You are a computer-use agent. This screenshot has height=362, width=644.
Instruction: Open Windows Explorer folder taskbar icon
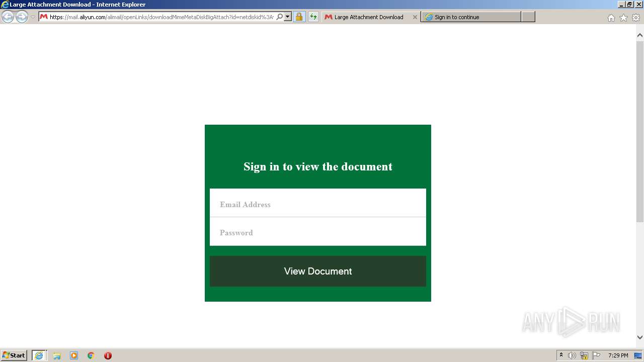(57, 355)
